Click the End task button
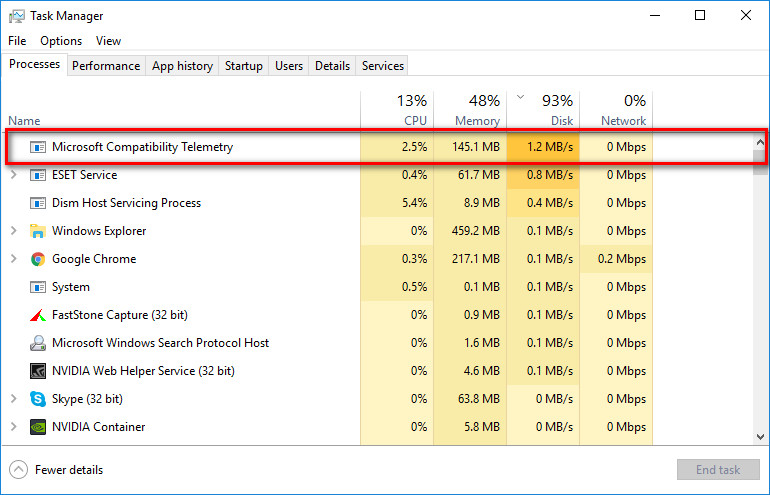 (x=718, y=470)
